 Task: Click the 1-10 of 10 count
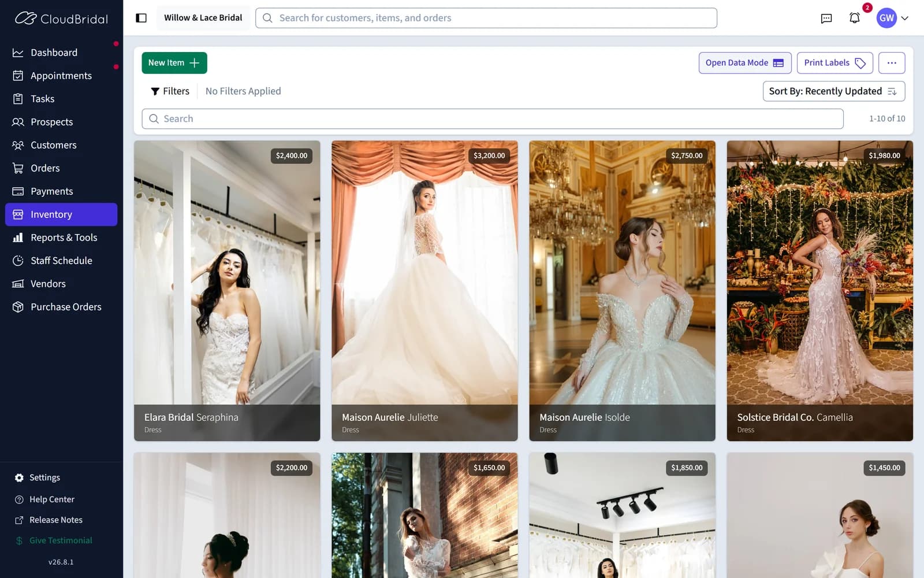pos(887,118)
